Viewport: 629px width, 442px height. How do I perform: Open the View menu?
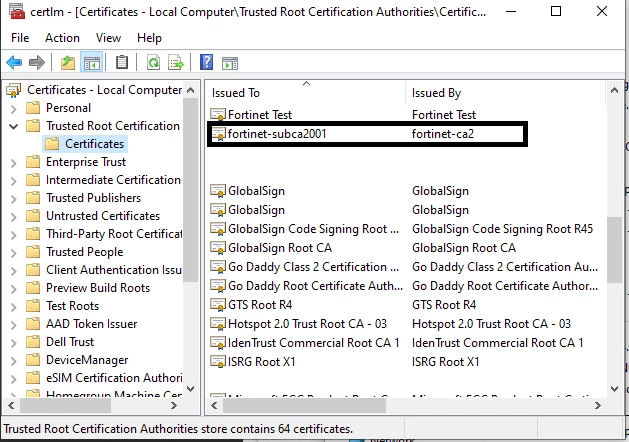108,38
